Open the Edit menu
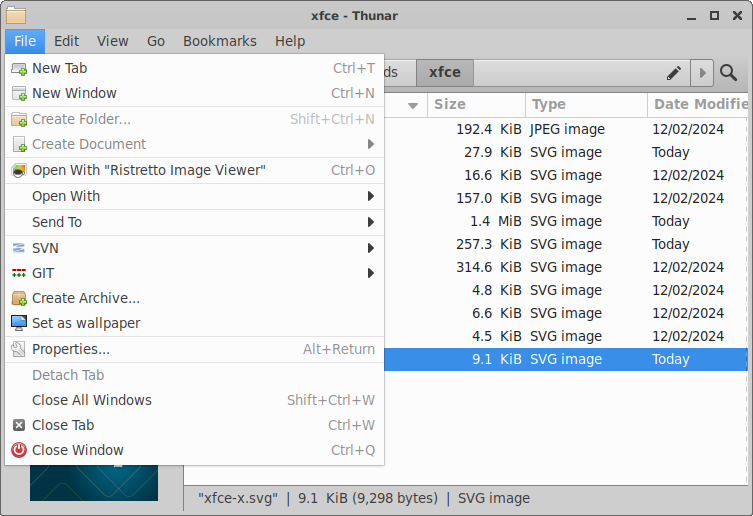This screenshot has height=516, width=753. pos(66,41)
